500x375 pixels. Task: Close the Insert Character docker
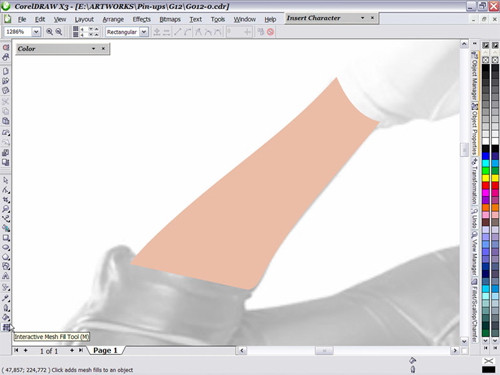click(372, 18)
